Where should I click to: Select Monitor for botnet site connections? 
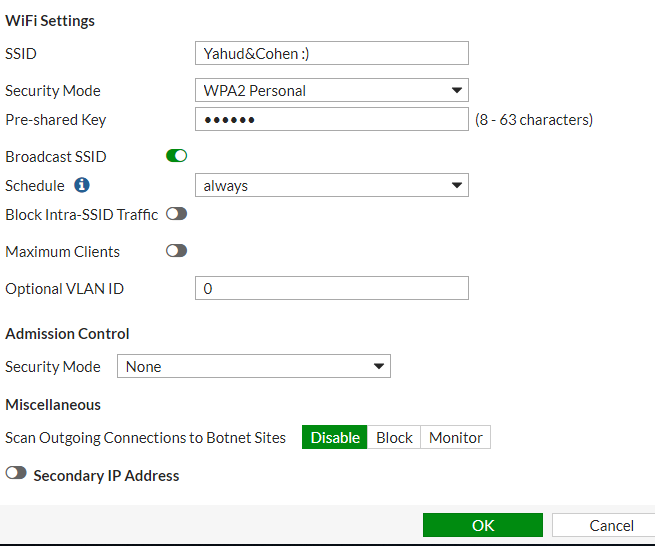[455, 438]
